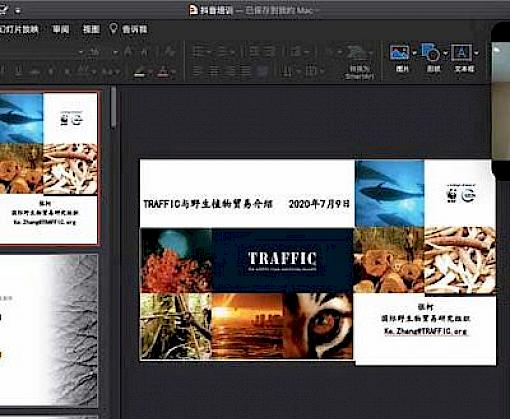Click the document title in title bar
The height and width of the screenshot is (419, 510).
pos(216,10)
